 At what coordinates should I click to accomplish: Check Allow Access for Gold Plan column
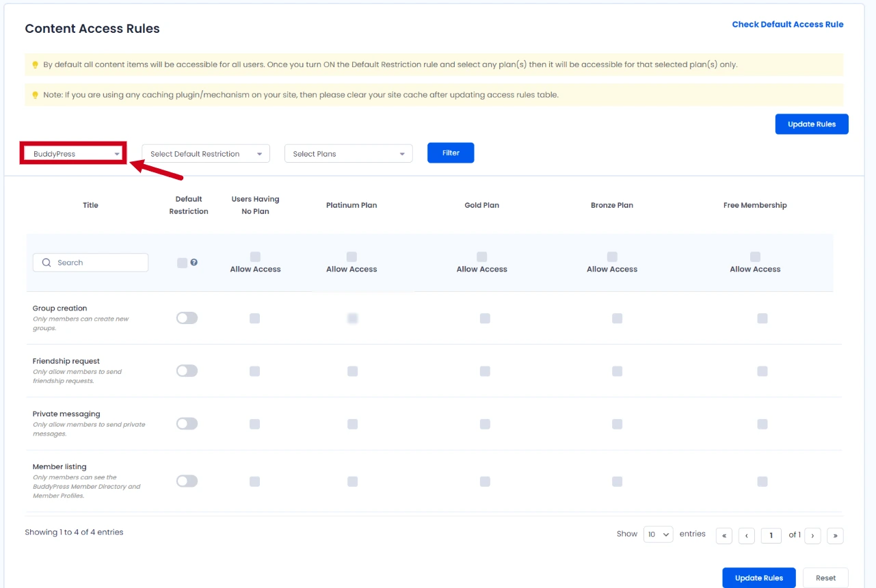point(482,256)
